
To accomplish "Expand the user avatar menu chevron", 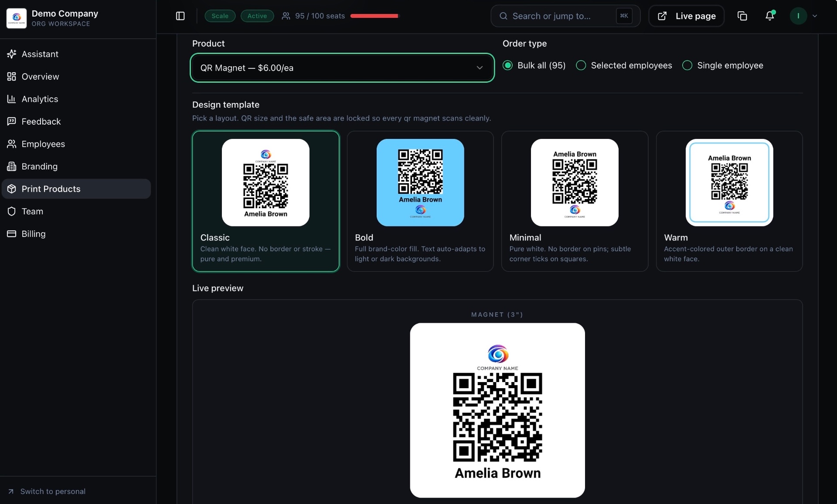I will tap(815, 16).
